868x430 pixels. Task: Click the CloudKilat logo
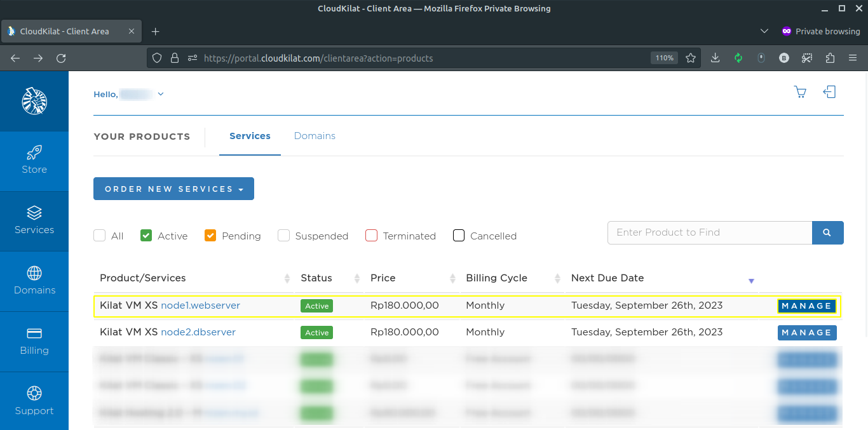click(34, 100)
